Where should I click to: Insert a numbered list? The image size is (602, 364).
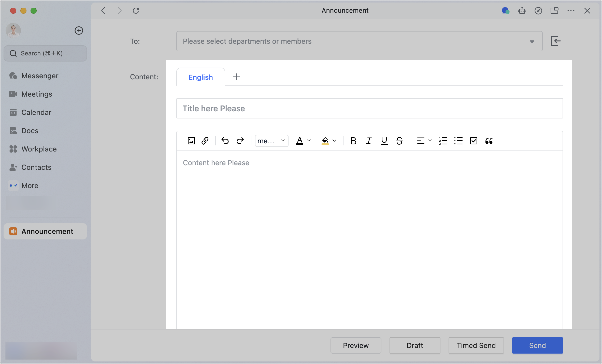point(443,141)
